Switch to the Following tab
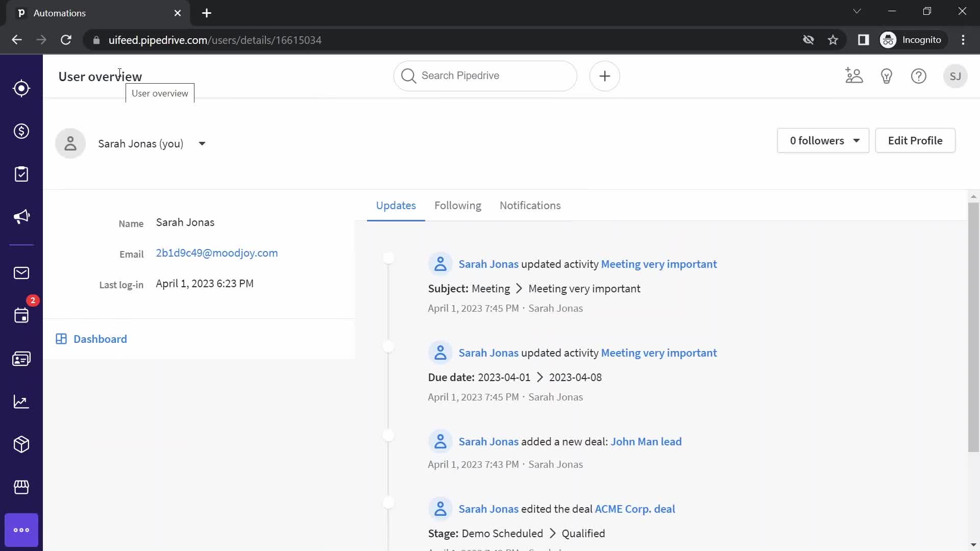Image resolution: width=980 pixels, height=551 pixels. coord(458,206)
